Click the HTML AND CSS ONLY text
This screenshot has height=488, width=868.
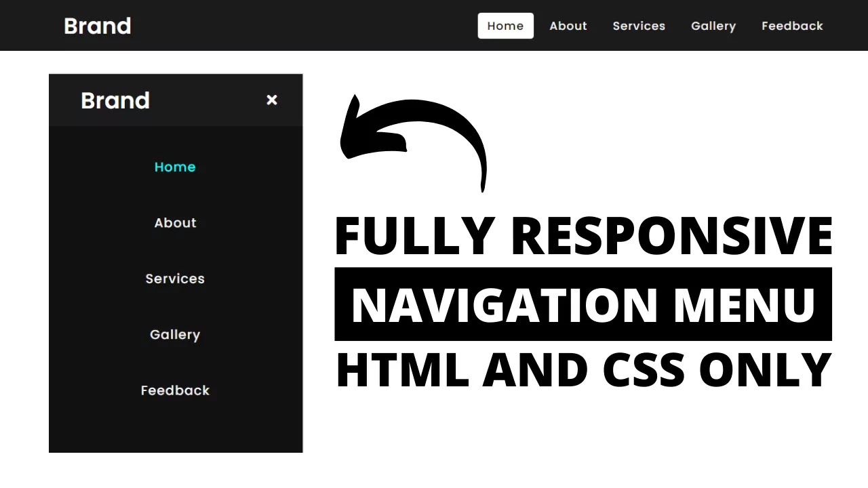583,369
